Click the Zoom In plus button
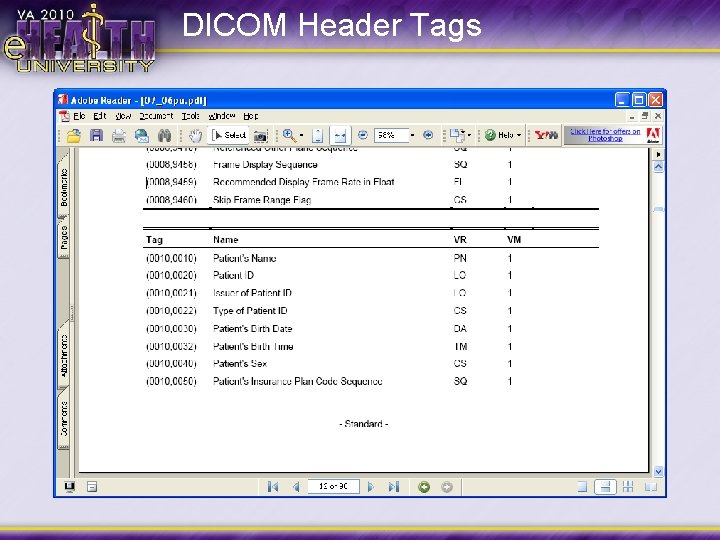 pyautogui.click(x=428, y=135)
